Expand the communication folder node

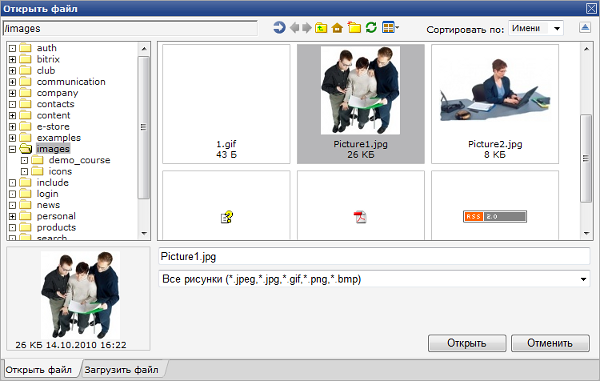pos(12,82)
